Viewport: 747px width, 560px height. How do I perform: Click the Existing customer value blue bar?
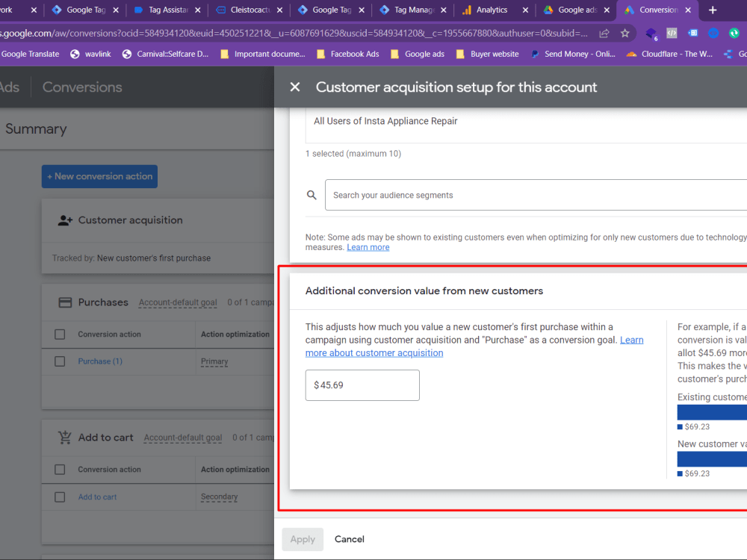(x=712, y=412)
